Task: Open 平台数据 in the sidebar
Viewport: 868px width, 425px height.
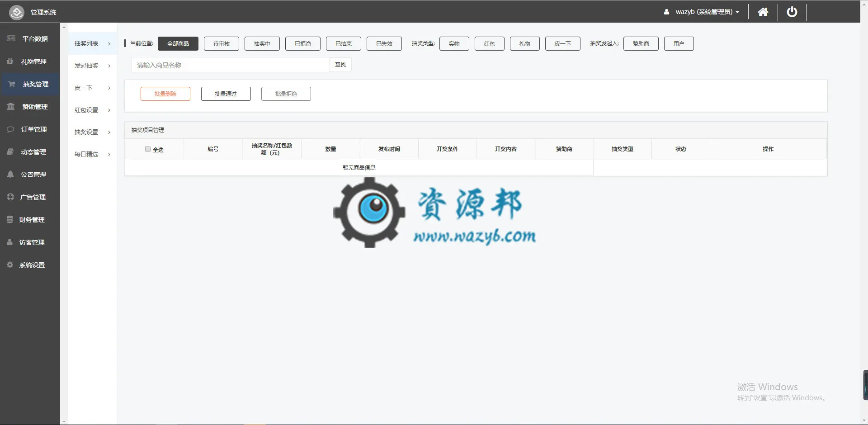Action: coord(30,39)
